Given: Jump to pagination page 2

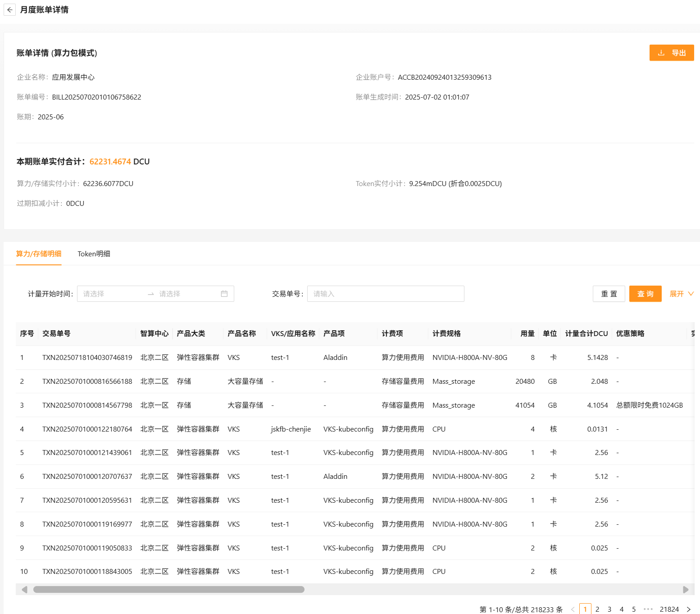Looking at the screenshot, I should [x=597, y=609].
